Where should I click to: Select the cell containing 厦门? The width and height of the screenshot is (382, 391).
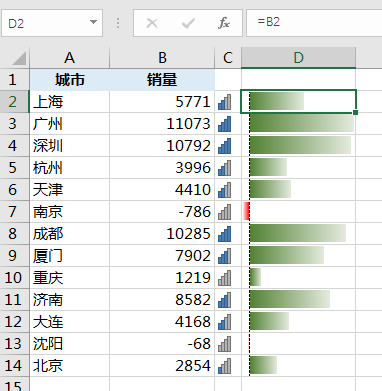pyautogui.click(x=69, y=256)
